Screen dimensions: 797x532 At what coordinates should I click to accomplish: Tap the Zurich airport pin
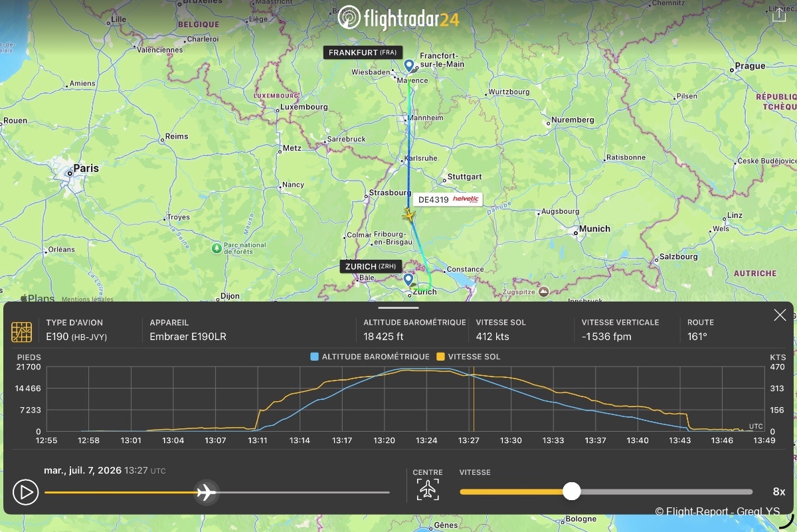tap(408, 280)
